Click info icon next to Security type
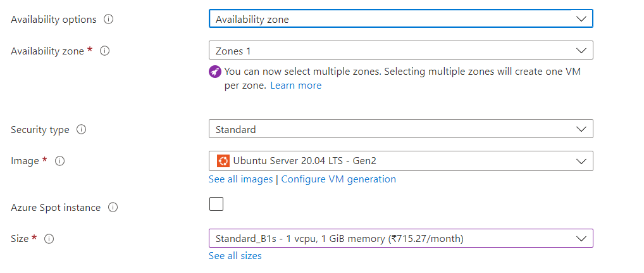The image size is (644, 273). coord(82,129)
